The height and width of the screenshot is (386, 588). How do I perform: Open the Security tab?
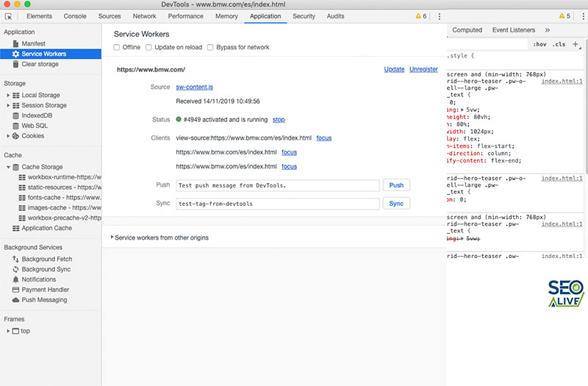(304, 16)
